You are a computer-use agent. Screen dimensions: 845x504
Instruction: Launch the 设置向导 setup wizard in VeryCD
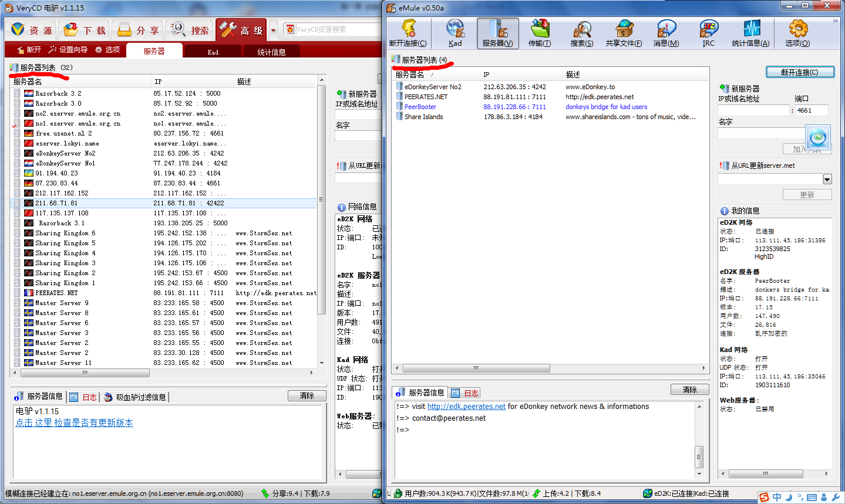(x=68, y=50)
